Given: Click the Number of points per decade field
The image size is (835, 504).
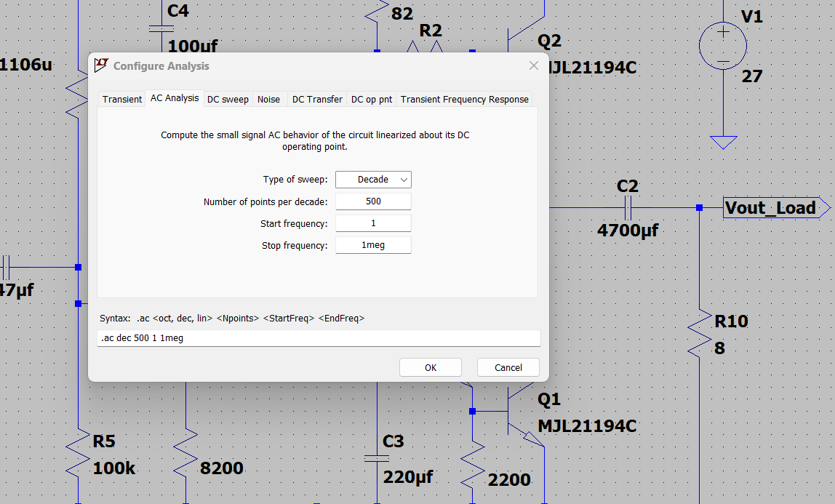Looking at the screenshot, I should click(x=373, y=201).
